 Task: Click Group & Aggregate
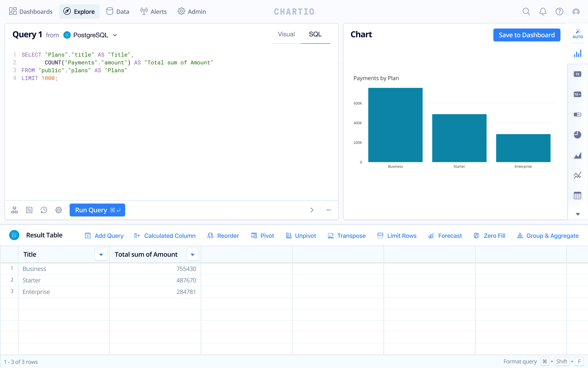pyautogui.click(x=548, y=236)
